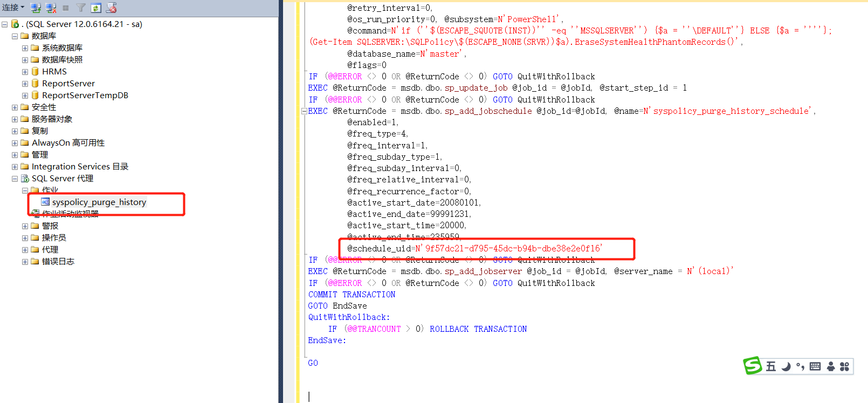Toggle the punctuation icon on IME bar
The width and height of the screenshot is (868, 403).
(800, 367)
